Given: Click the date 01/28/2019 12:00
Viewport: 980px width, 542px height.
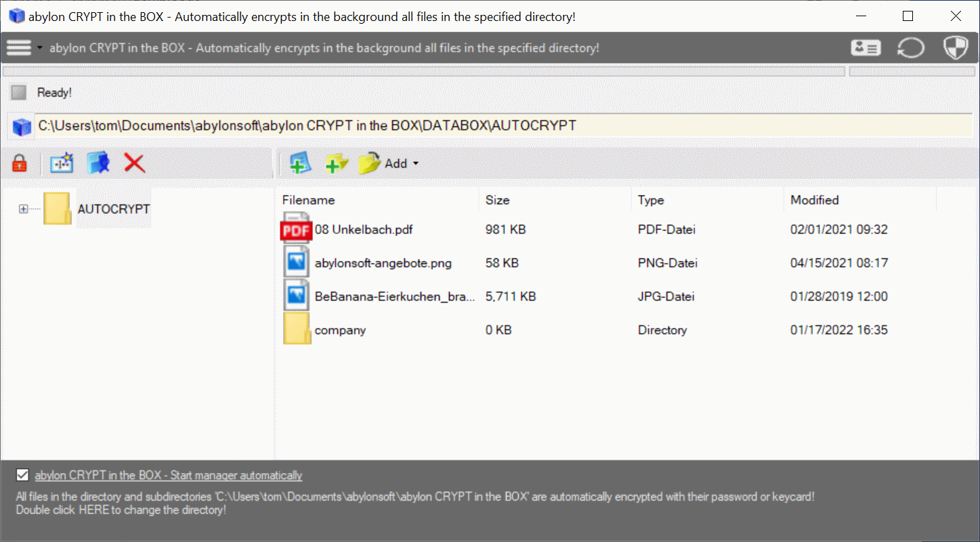Looking at the screenshot, I should pos(839,296).
